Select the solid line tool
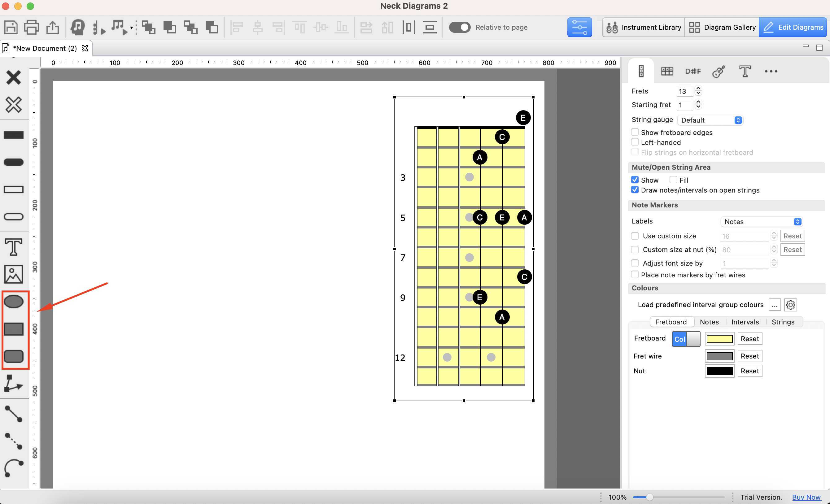 (x=14, y=414)
